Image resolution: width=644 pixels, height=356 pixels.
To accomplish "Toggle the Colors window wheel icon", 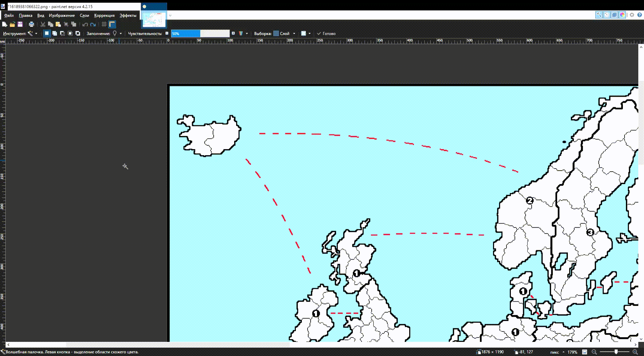I will tap(622, 15).
